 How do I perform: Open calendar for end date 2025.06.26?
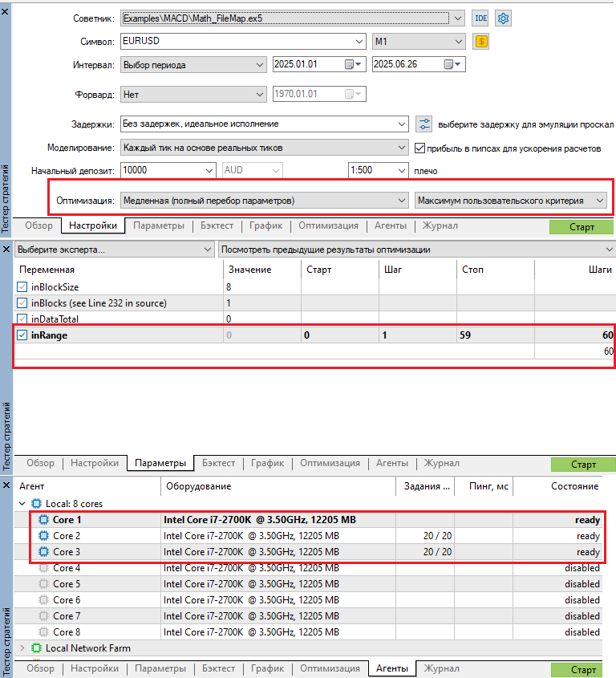(x=452, y=64)
